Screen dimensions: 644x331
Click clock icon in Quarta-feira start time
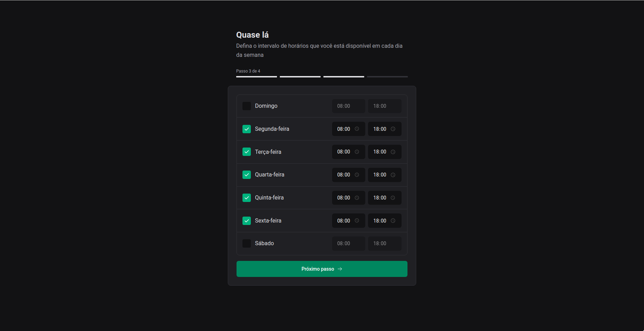(x=357, y=175)
